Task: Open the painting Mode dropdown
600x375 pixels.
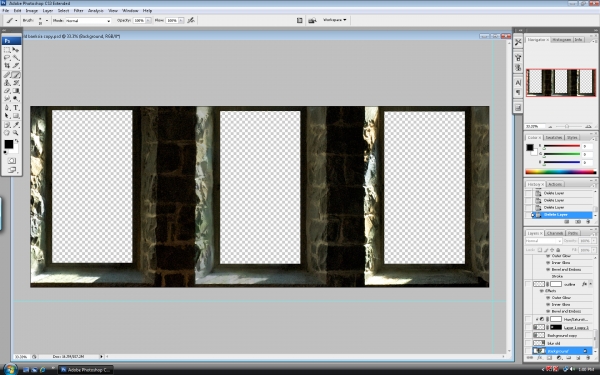Action: pos(88,21)
